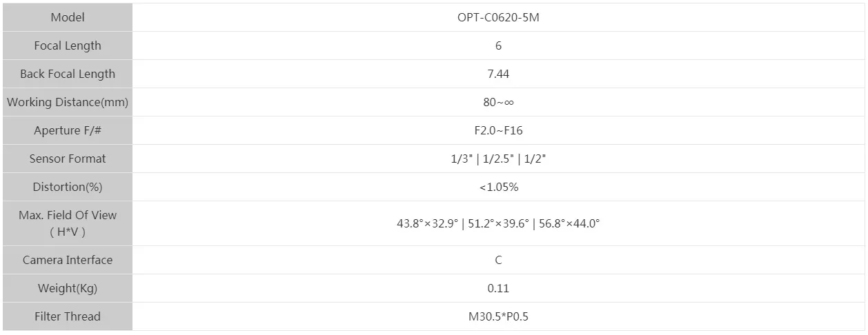Click the Focal Length label
The width and height of the screenshot is (868, 335).
click(x=68, y=45)
